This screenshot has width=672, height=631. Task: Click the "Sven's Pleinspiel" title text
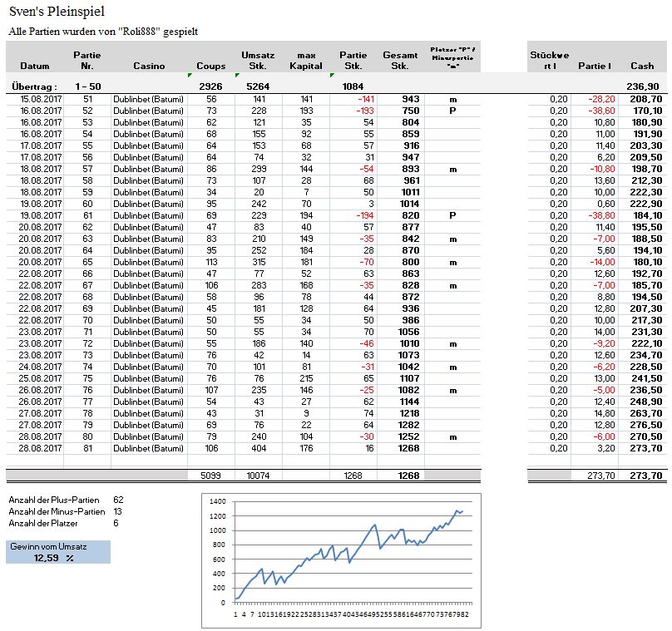pos(57,12)
